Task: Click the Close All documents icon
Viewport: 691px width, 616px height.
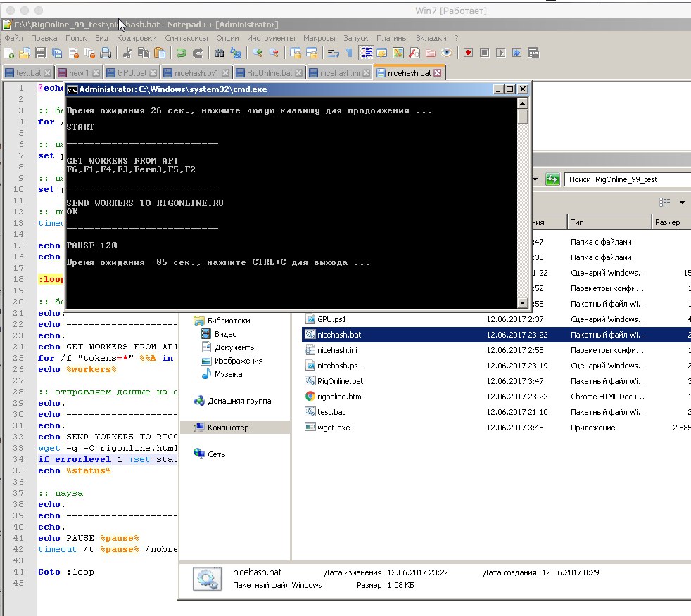Action: [89, 53]
